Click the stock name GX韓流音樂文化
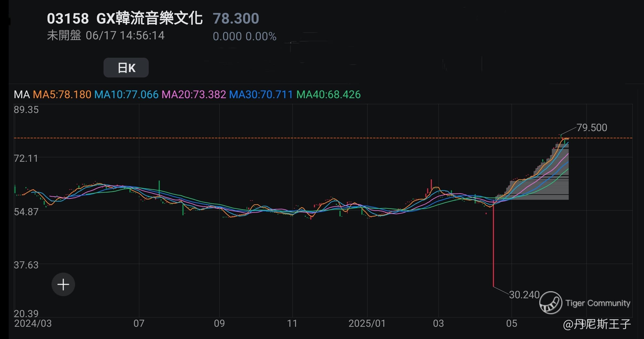The image size is (644, 339). [x=149, y=18]
